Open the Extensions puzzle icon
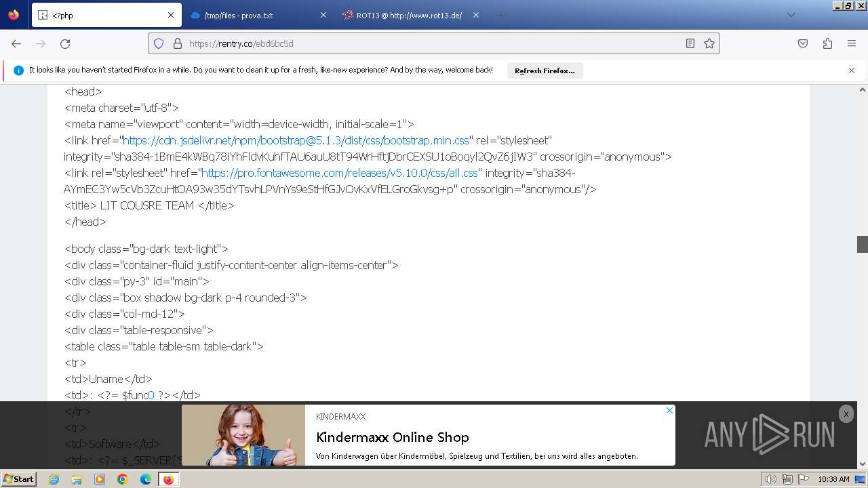 (827, 43)
